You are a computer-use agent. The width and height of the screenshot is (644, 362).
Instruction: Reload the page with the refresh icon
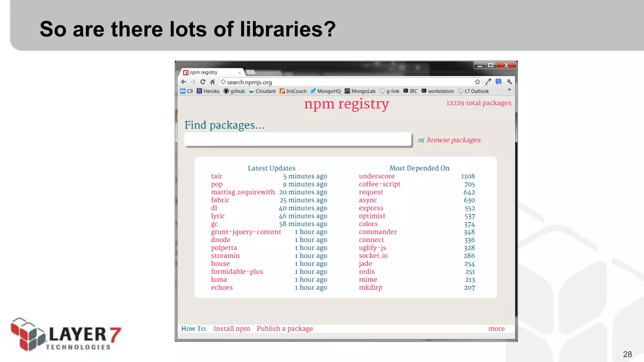pyautogui.click(x=203, y=82)
